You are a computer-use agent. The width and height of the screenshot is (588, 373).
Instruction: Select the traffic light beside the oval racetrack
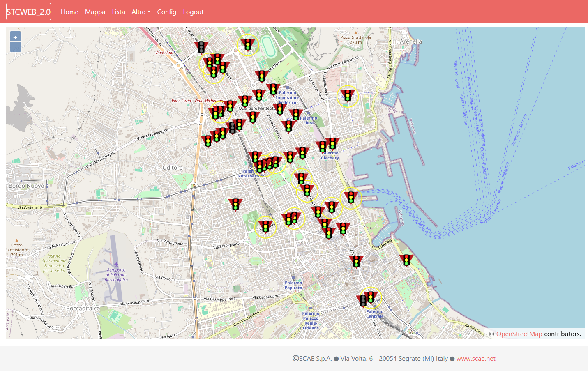tap(248, 44)
